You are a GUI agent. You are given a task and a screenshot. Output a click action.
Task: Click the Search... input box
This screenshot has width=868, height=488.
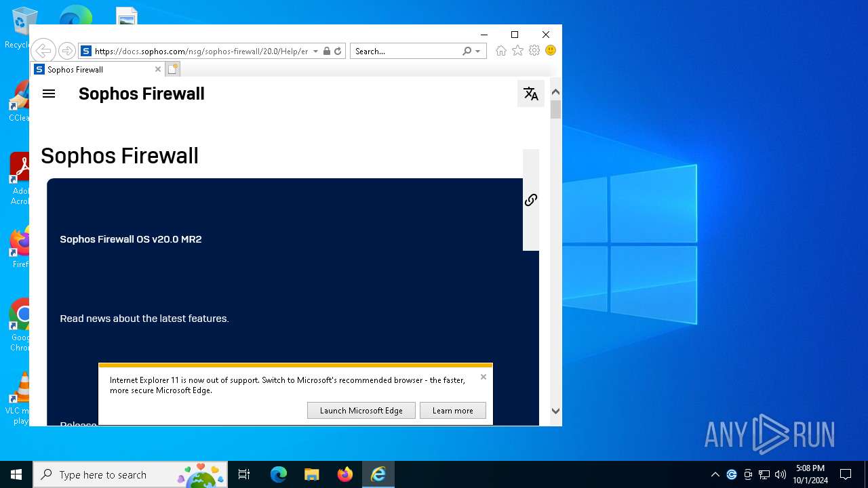click(406, 51)
